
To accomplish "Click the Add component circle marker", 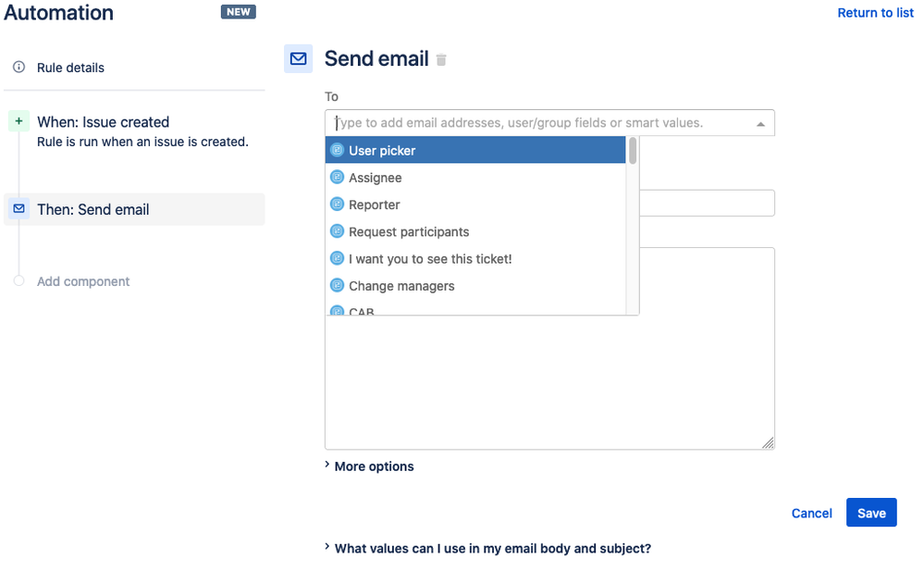I will pyautogui.click(x=18, y=281).
